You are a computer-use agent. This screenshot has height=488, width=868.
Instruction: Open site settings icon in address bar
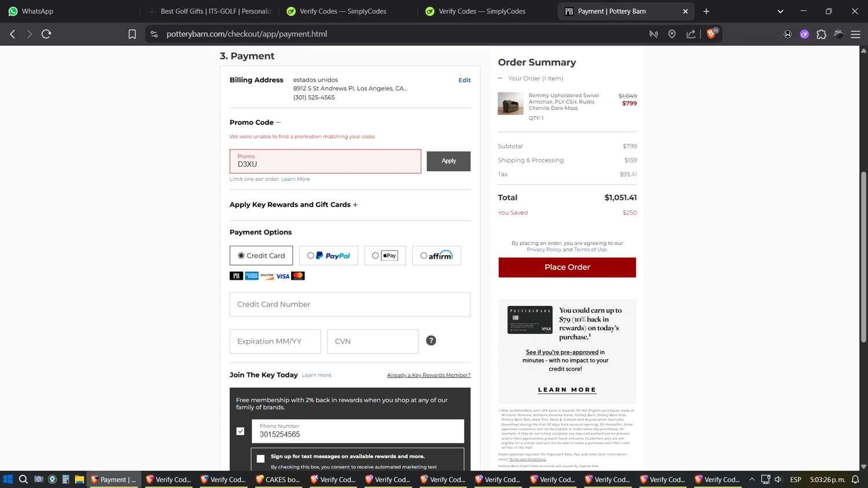click(x=154, y=34)
